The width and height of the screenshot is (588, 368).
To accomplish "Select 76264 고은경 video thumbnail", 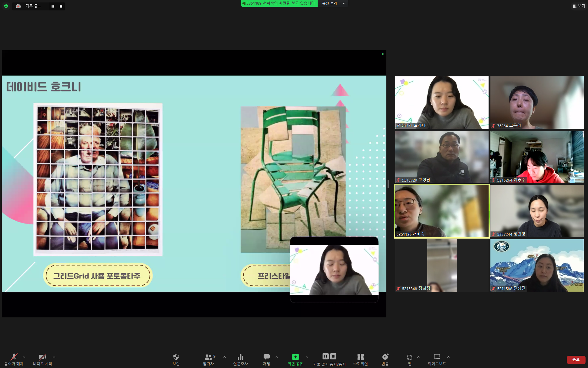I will click(x=537, y=102).
